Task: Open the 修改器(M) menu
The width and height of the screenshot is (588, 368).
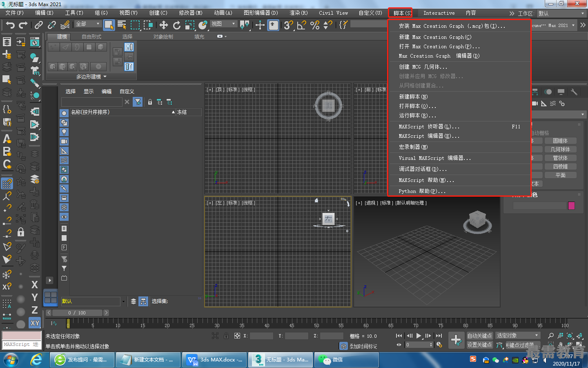Action: point(191,13)
